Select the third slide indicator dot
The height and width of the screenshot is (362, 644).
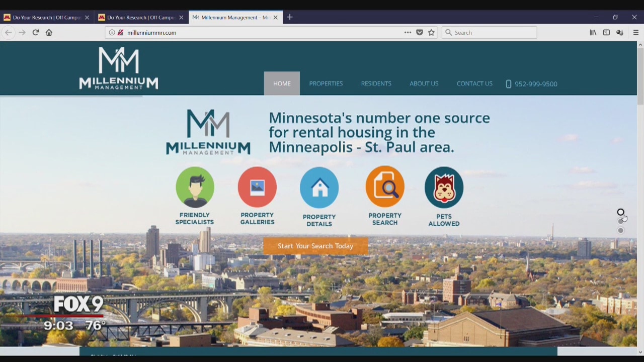click(620, 230)
